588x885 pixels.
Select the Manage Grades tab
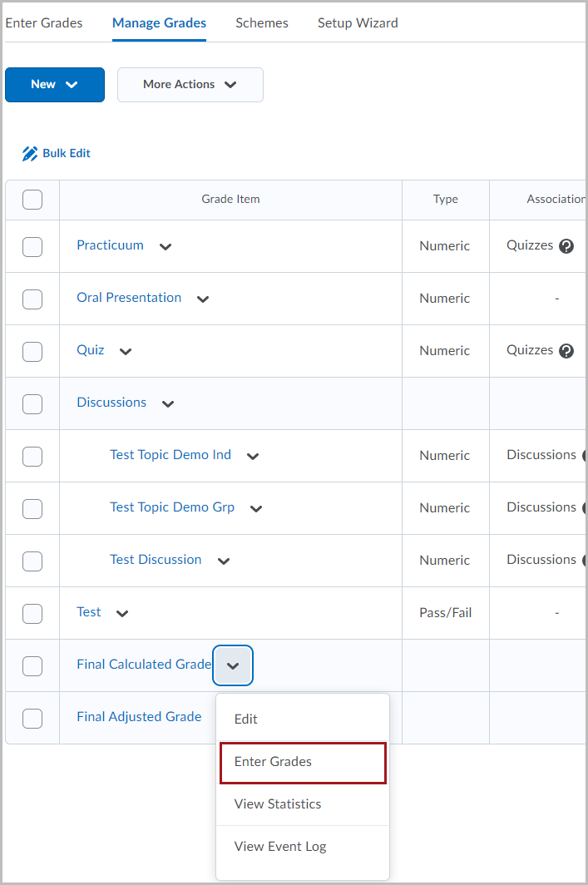[159, 23]
